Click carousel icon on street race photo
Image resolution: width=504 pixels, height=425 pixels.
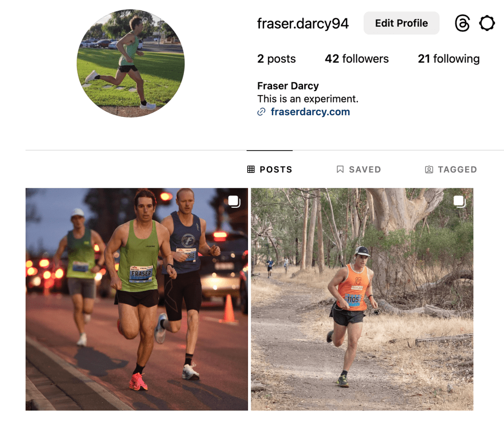point(234,201)
